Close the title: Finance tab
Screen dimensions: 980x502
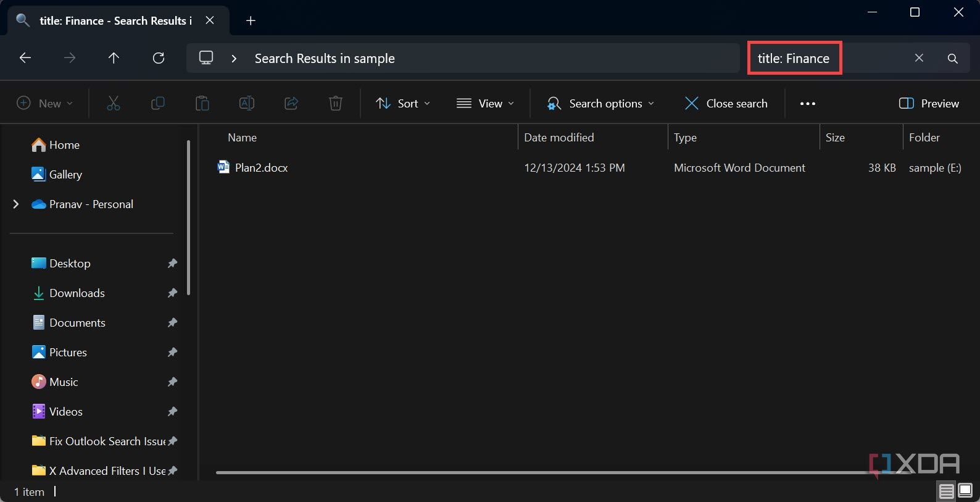(x=210, y=20)
